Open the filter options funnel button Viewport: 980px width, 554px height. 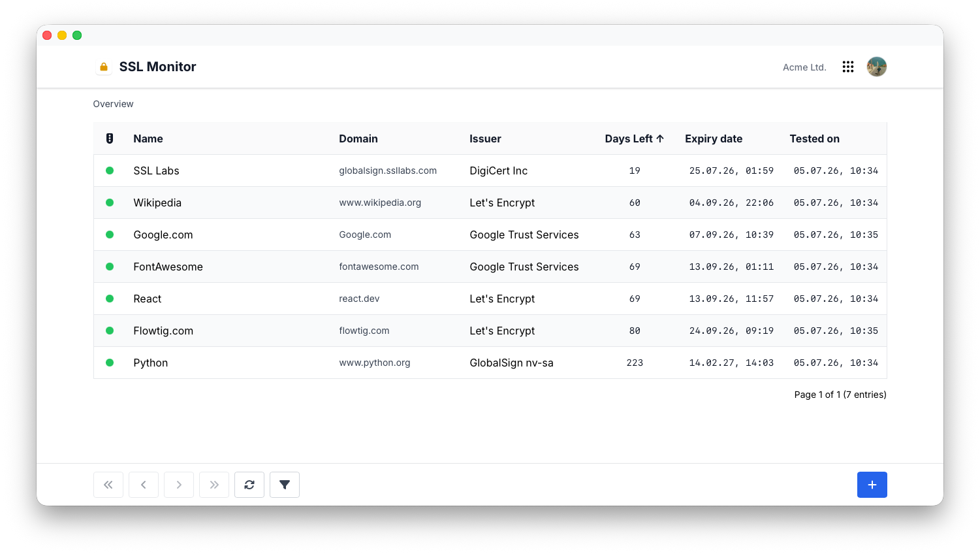coord(285,485)
